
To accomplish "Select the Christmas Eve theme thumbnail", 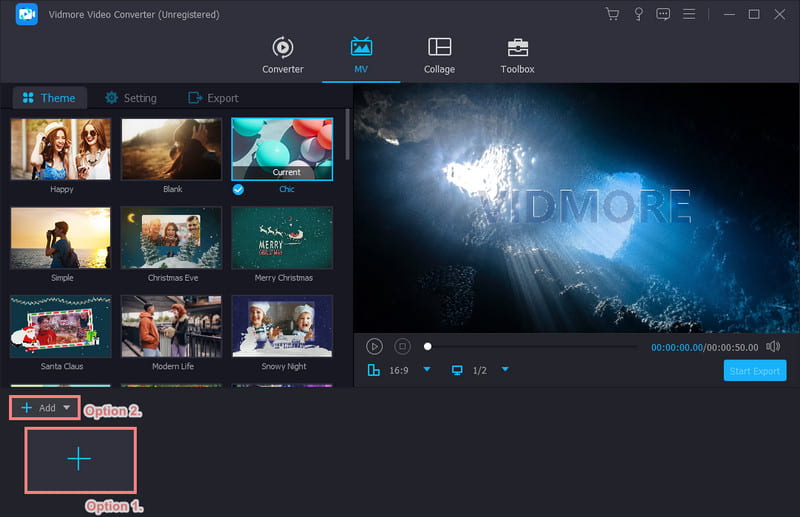I will coord(171,238).
